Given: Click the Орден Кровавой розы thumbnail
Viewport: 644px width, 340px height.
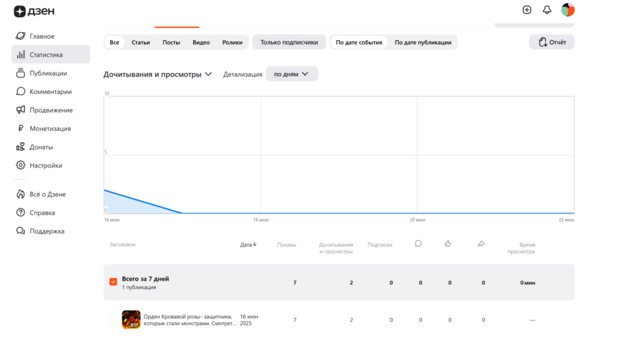Looking at the screenshot, I should point(131,319).
